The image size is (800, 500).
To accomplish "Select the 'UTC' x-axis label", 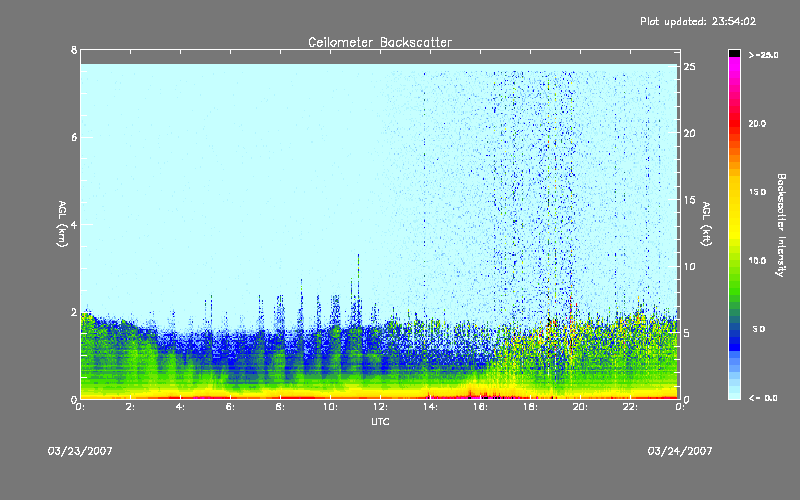I will point(380,421).
